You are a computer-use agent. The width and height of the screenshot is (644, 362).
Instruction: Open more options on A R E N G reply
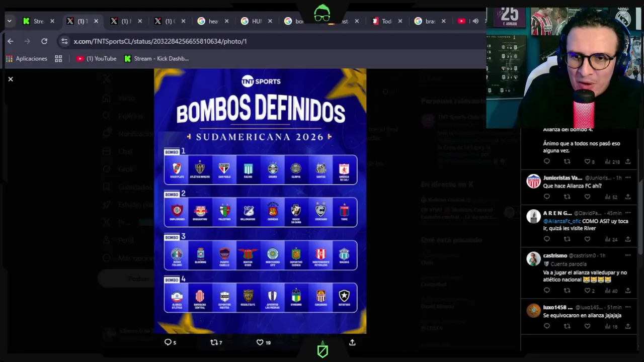tap(627, 213)
